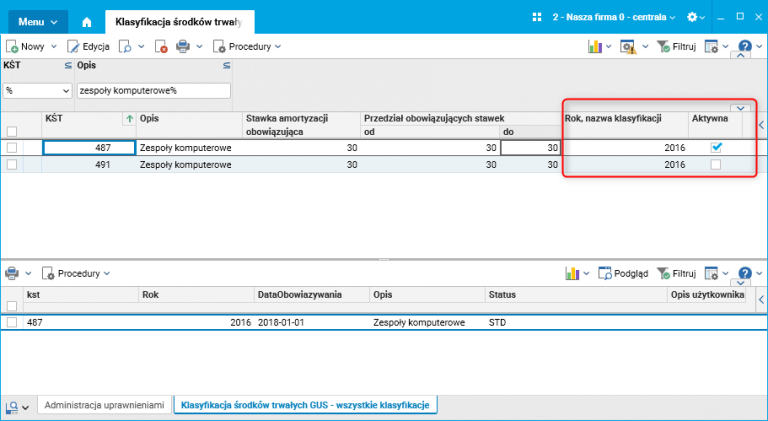Click the upper table select-all checkbox
Image resolution: width=768 pixels, height=421 pixels.
tap(12, 131)
